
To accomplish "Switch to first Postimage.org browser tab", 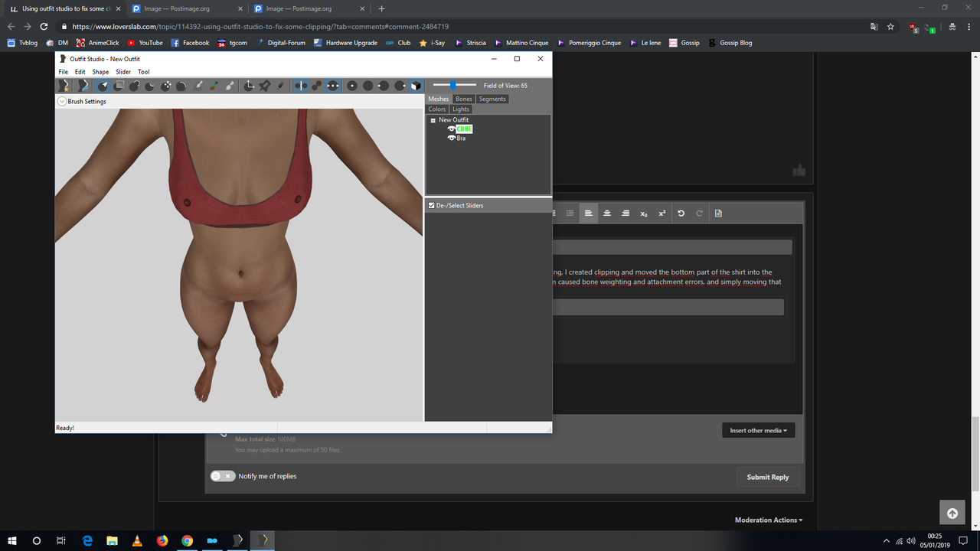I will [x=185, y=8].
